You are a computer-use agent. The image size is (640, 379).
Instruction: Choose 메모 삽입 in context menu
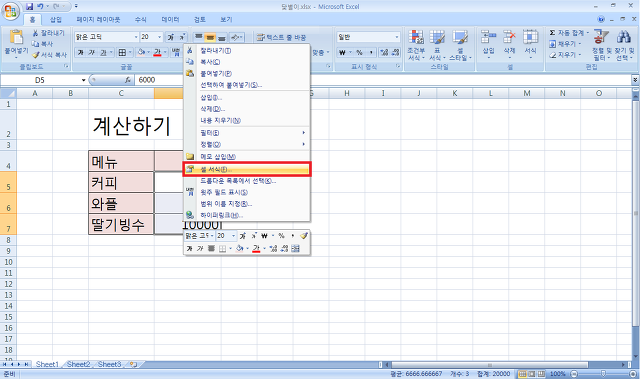coord(247,157)
